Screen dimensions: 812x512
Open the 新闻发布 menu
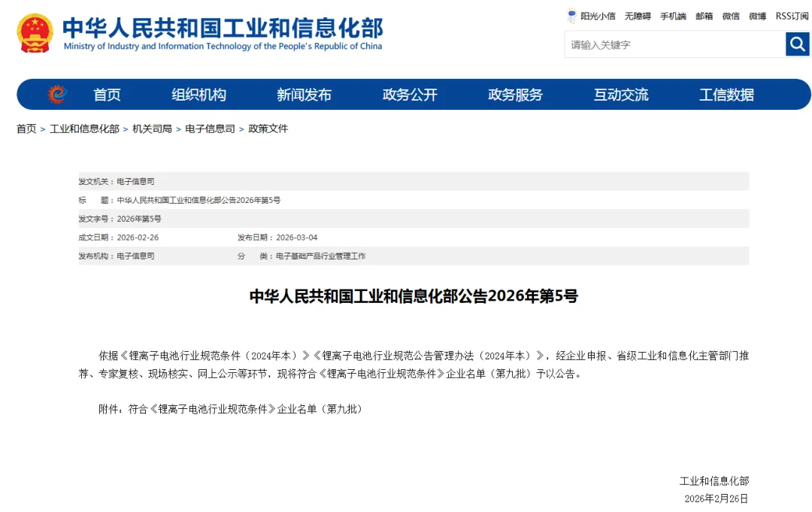(304, 95)
